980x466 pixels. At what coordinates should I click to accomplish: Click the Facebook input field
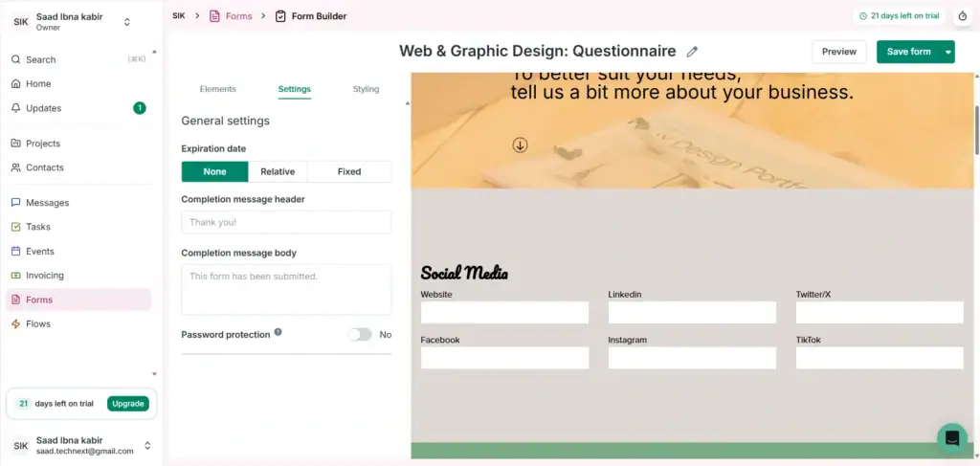tap(505, 358)
